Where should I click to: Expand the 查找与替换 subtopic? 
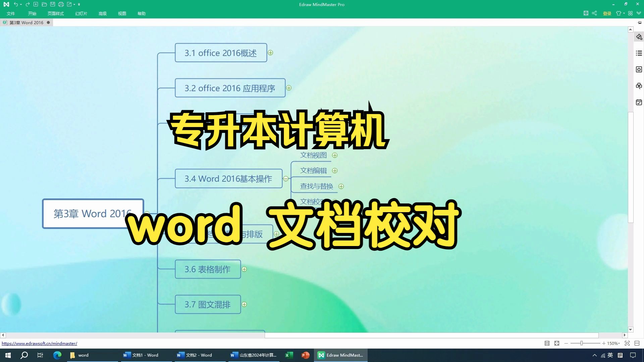tap(341, 186)
